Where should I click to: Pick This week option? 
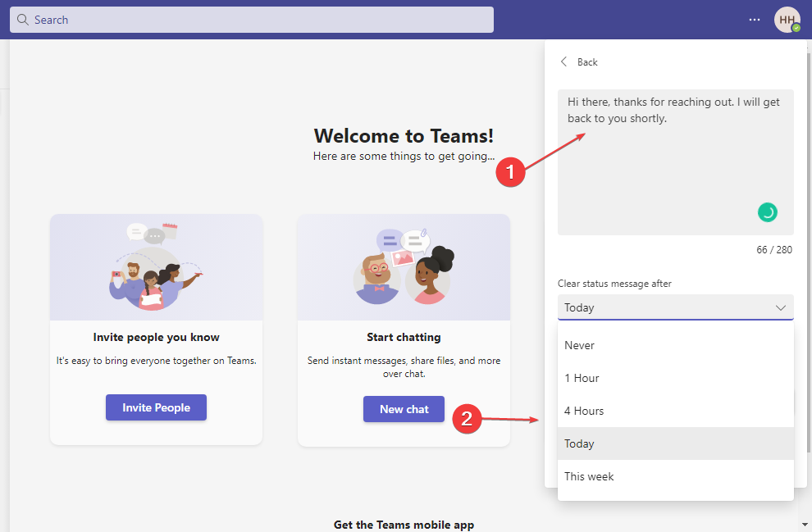[x=675, y=476]
